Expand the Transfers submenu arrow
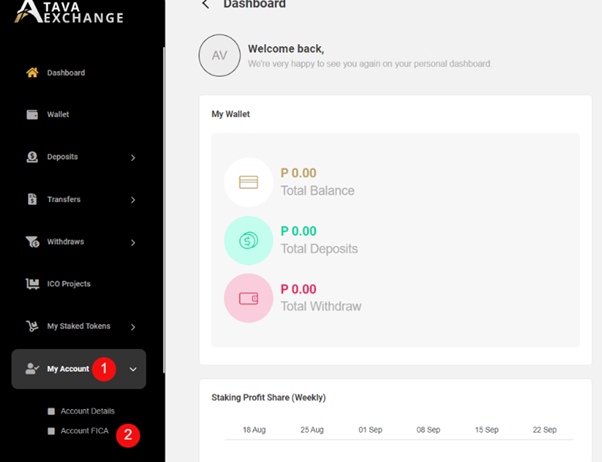This screenshot has height=462, width=602. click(x=133, y=200)
